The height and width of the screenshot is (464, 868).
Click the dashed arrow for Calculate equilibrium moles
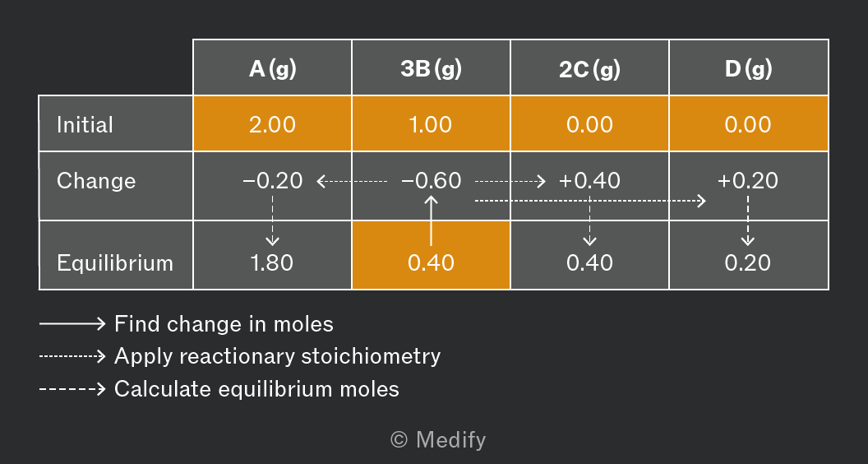(72, 388)
